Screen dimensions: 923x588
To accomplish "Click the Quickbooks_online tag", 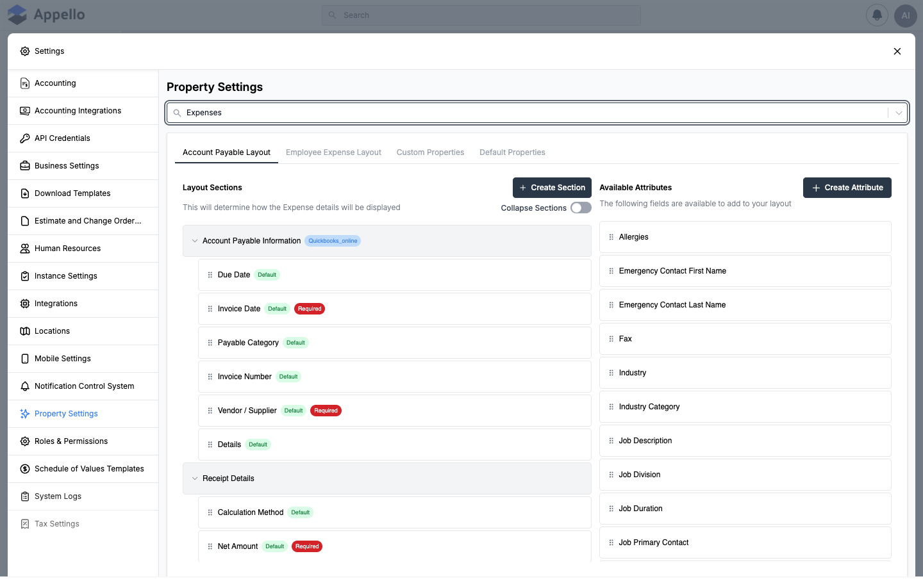I will click(333, 241).
